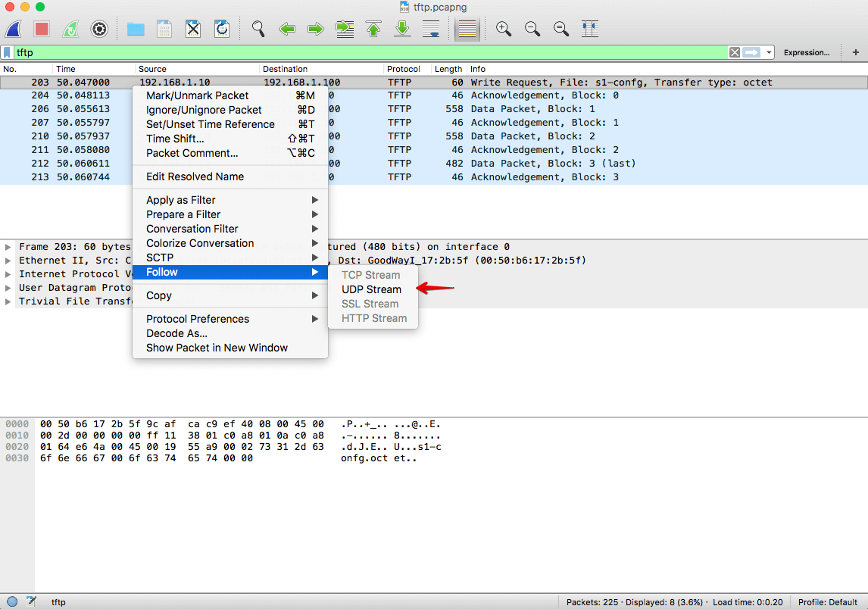Viewport: 868px width, 609px height.
Task: Save capture file icon
Action: (x=164, y=29)
